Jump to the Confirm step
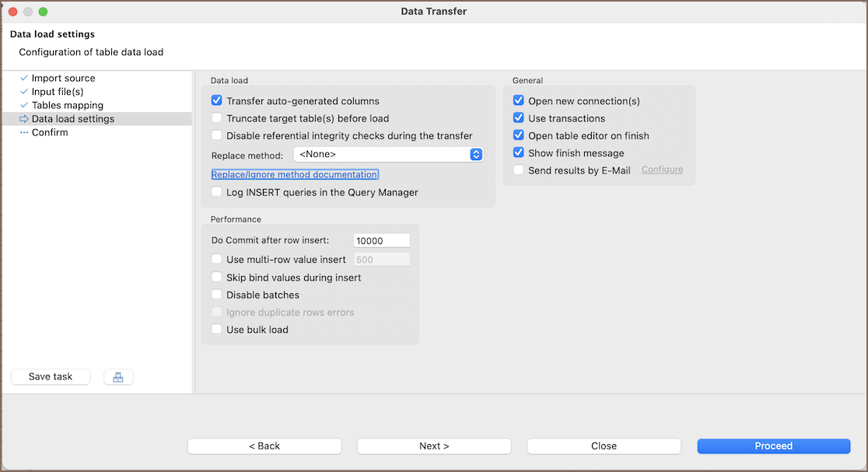The image size is (868, 472). [x=50, y=133]
